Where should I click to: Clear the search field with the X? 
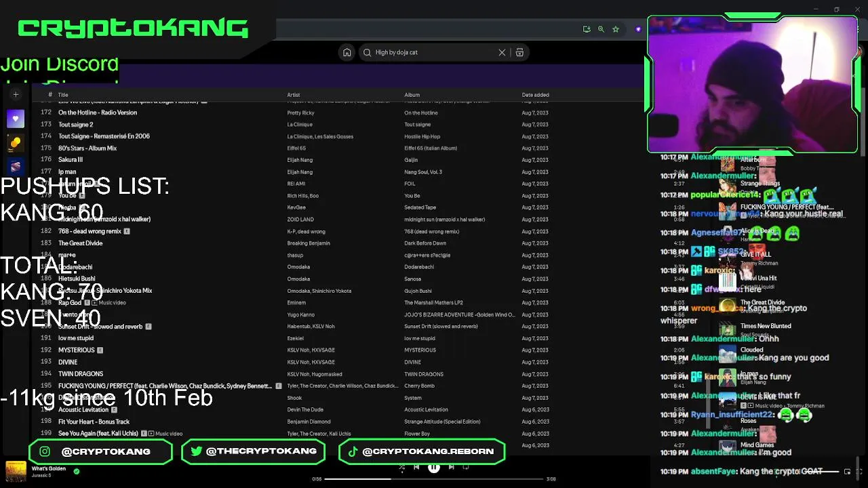502,52
